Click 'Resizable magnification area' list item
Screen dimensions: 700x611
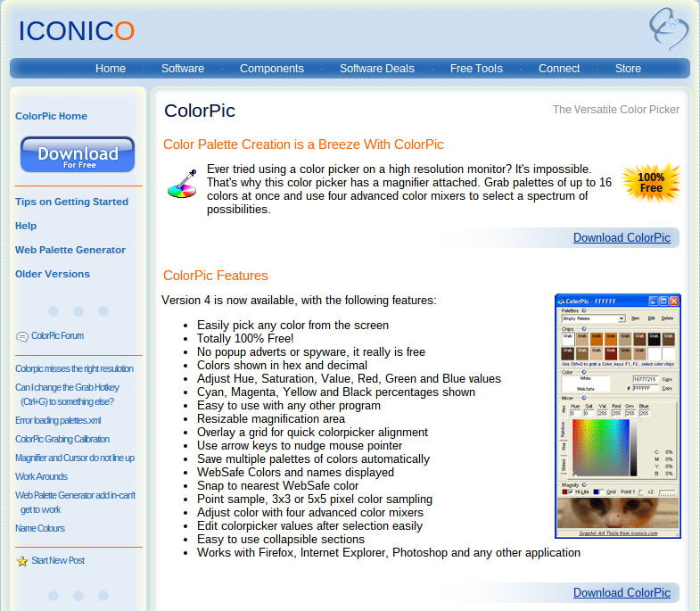(x=271, y=419)
